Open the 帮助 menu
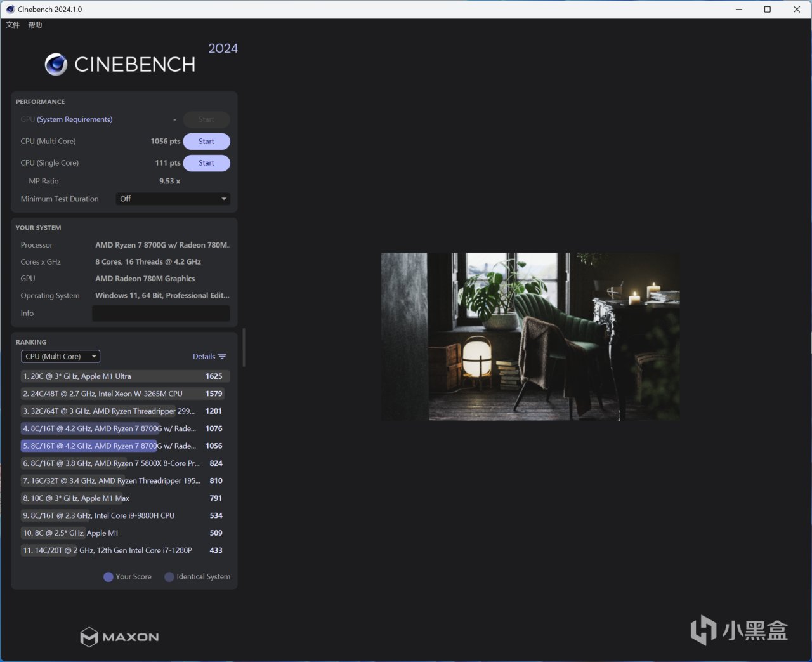812x662 pixels. click(35, 25)
